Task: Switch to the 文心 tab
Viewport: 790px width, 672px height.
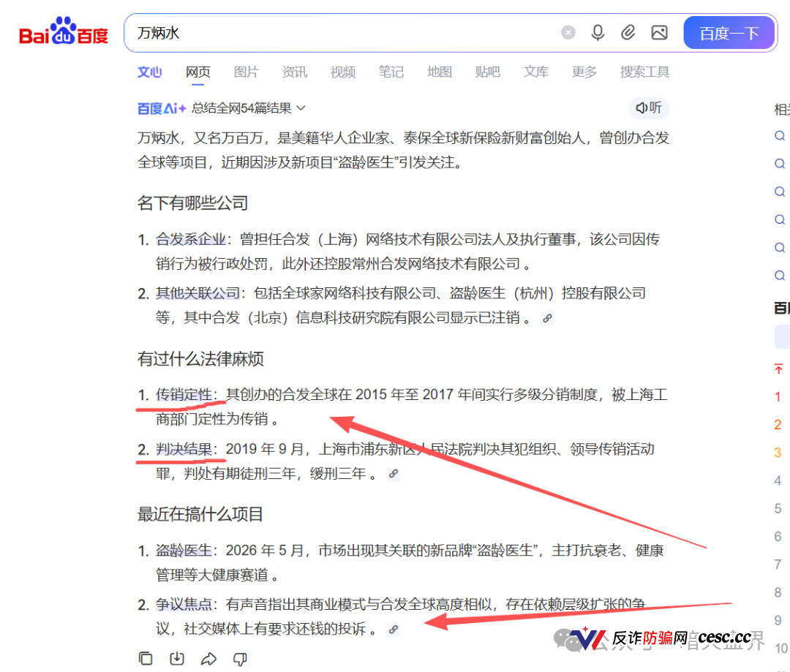Action: coord(150,72)
